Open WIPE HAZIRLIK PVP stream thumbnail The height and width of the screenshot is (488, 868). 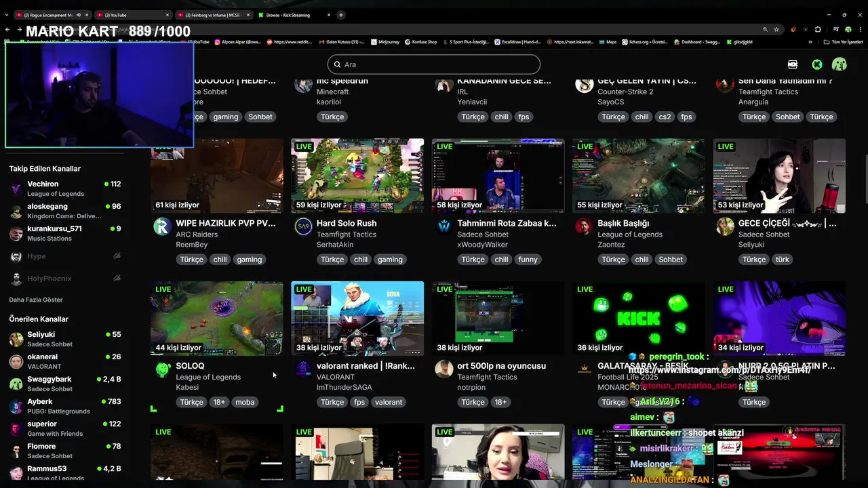pyautogui.click(x=217, y=176)
